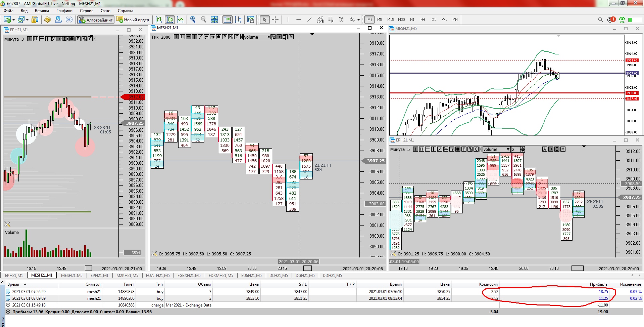Click the red 3900.00 price level label
The image size is (644, 327).
(x=632, y=93)
